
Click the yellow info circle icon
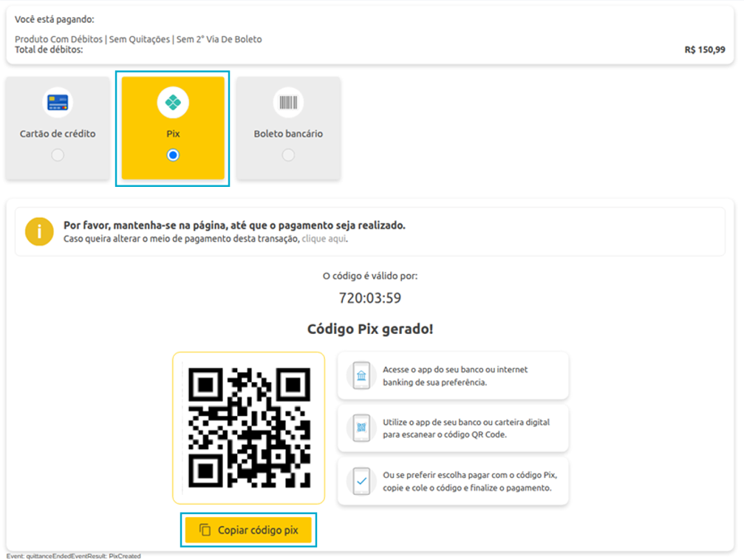pos(39,231)
